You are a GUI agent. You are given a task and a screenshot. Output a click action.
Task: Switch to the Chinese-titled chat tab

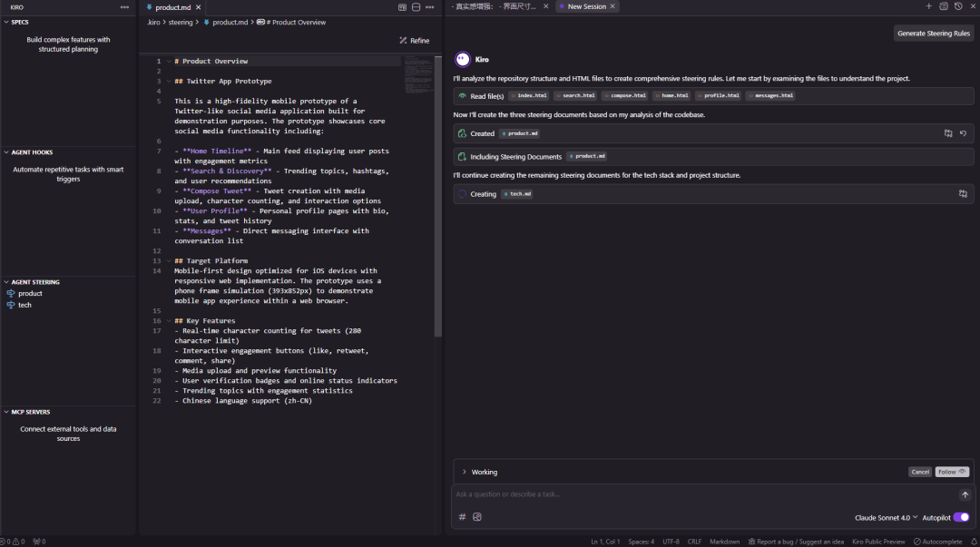[495, 6]
